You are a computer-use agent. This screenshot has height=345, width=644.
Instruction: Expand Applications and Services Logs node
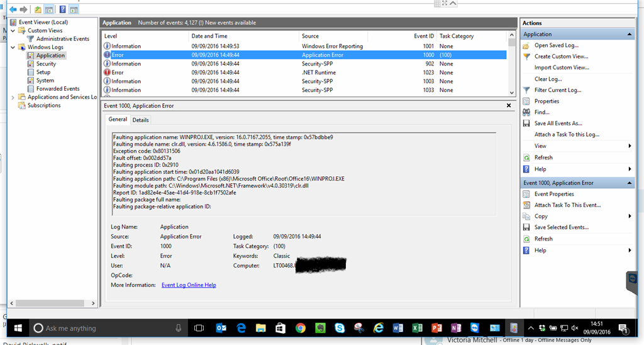(x=13, y=98)
